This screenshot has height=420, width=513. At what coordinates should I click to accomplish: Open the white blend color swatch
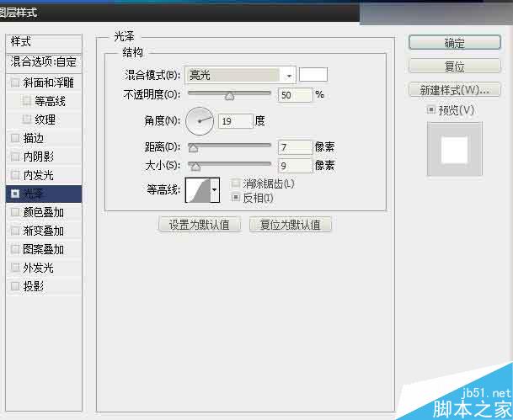coord(313,75)
